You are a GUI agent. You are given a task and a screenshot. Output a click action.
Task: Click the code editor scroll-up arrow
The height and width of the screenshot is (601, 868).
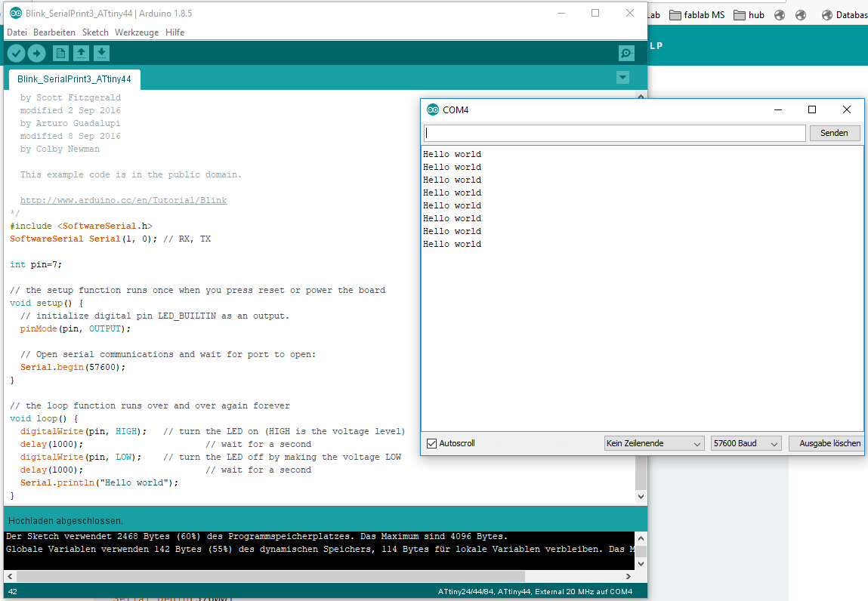[641, 96]
